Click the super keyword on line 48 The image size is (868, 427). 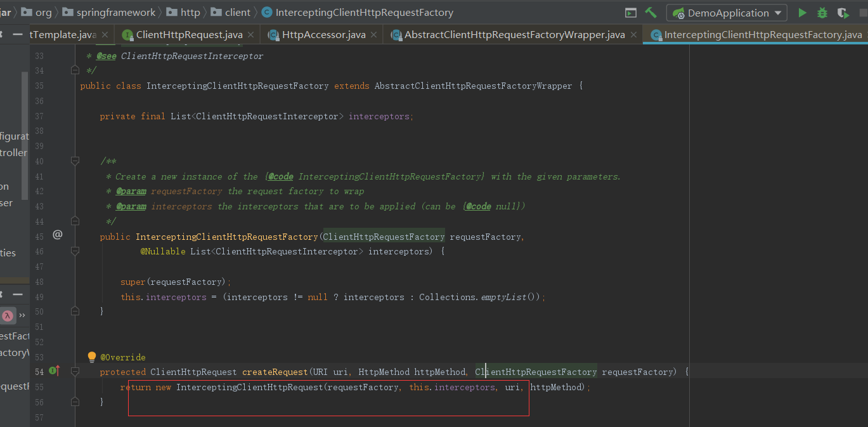pos(133,282)
